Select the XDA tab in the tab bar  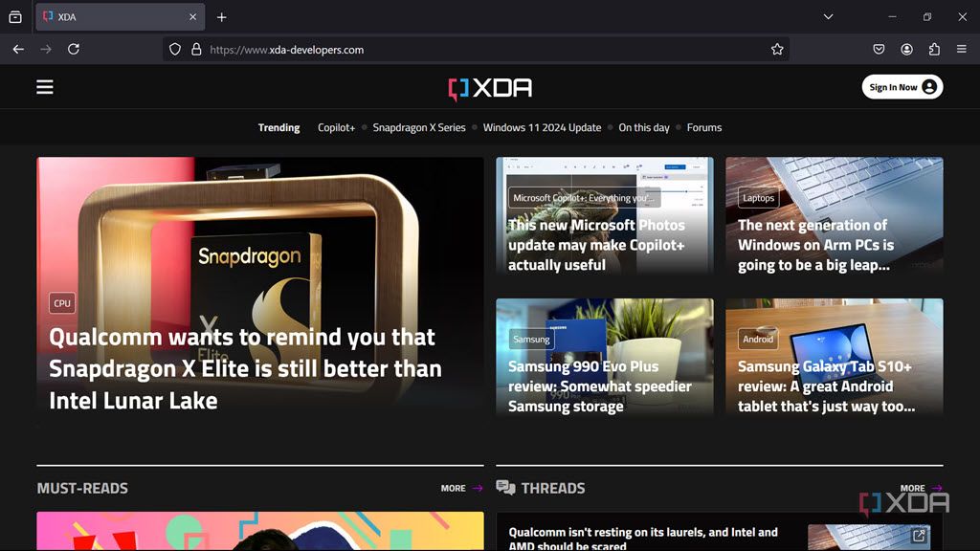(120, 17)
